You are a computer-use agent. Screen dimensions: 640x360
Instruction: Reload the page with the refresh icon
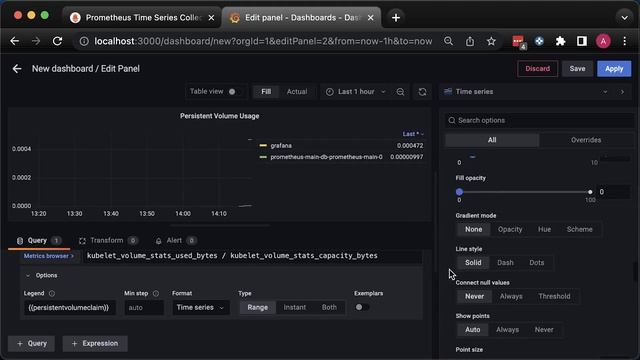point(58,41)
